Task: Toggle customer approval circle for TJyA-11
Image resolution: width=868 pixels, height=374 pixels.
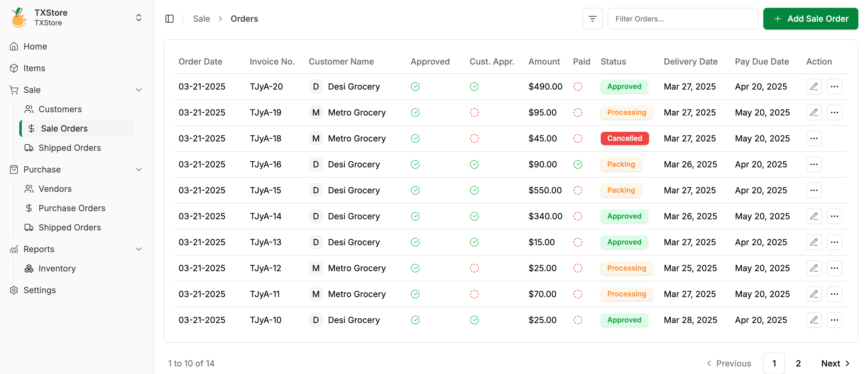Action: 474,294
